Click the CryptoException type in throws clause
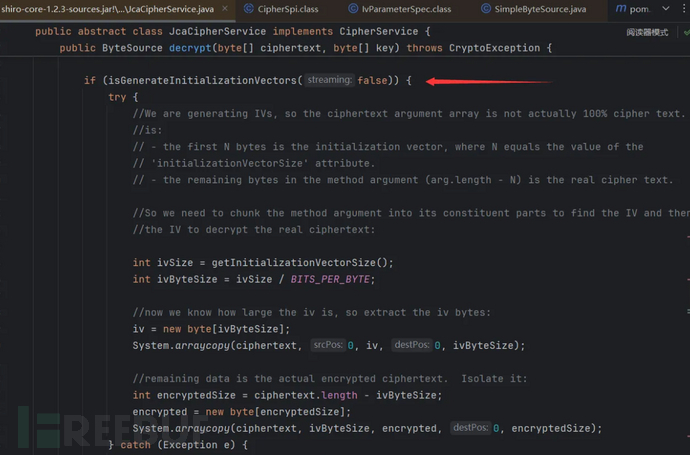690x455 pixels. click(x=494, y=48)
